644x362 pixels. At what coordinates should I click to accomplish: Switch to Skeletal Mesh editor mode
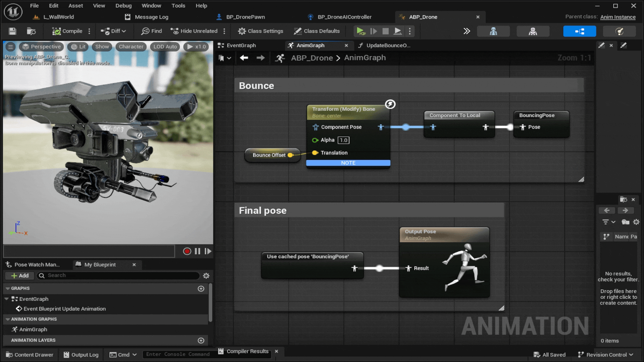pyautogui.click(x=533, y=31)
